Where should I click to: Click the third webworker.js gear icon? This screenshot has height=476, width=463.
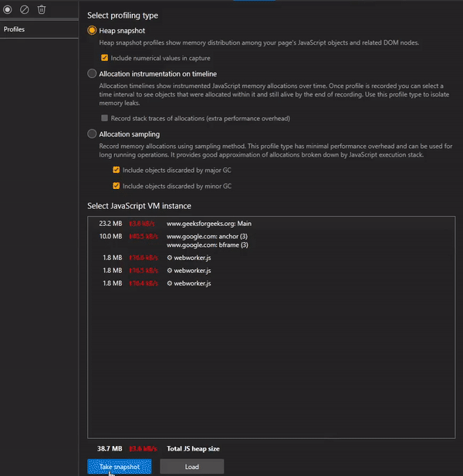(x=170, y=283)
